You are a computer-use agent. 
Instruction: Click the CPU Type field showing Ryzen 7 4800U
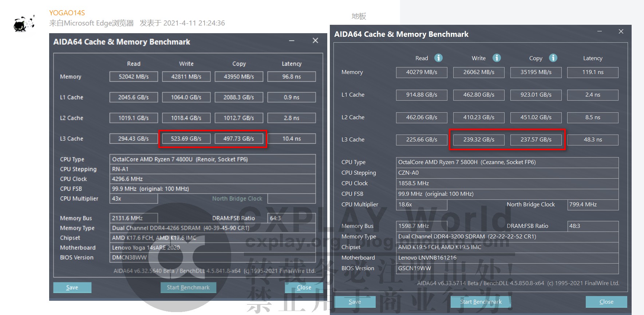tap(213, 159)
